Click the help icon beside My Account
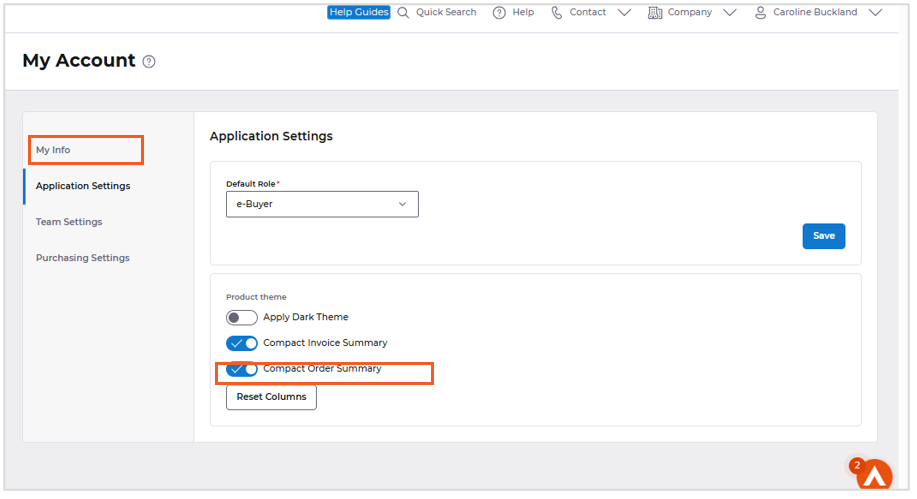This screenshot has height=499, width=917. point(149,62)
